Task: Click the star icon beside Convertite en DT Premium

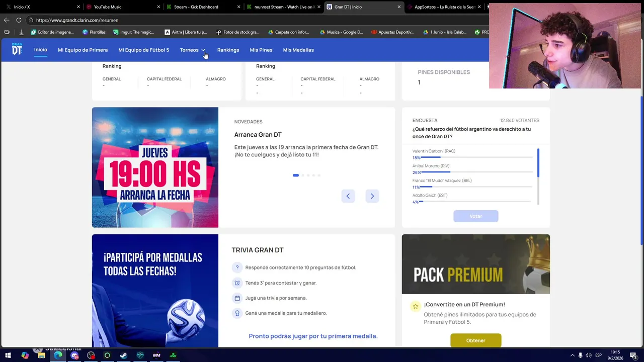Action: (x=415, y=306)
